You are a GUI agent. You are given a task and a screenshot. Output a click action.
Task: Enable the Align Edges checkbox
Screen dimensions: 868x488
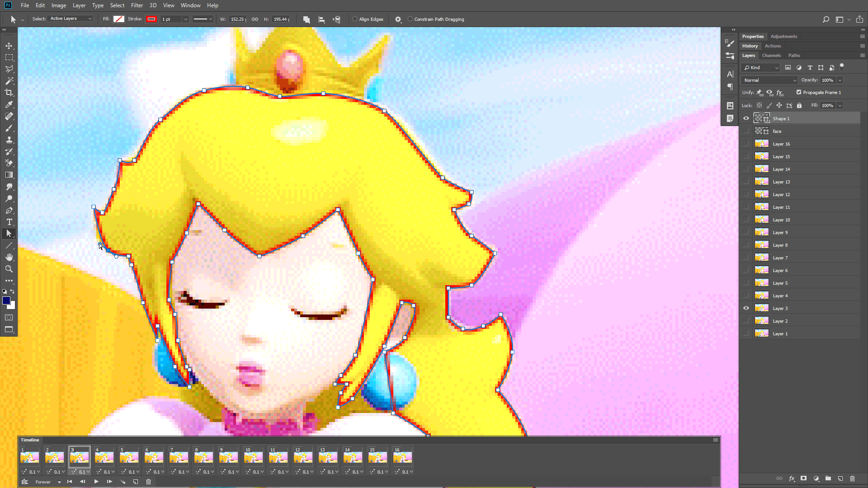(x=355, y=19)
